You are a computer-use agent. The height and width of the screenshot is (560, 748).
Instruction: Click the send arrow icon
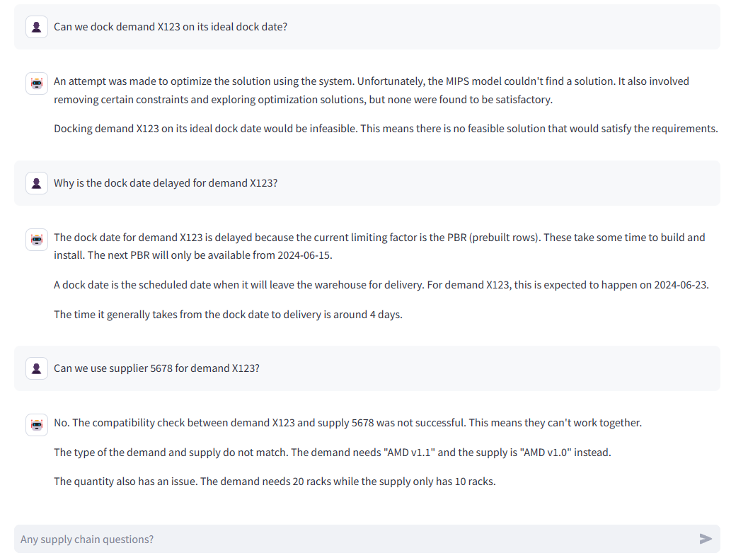pyautogui.click(x=706, y=539)
